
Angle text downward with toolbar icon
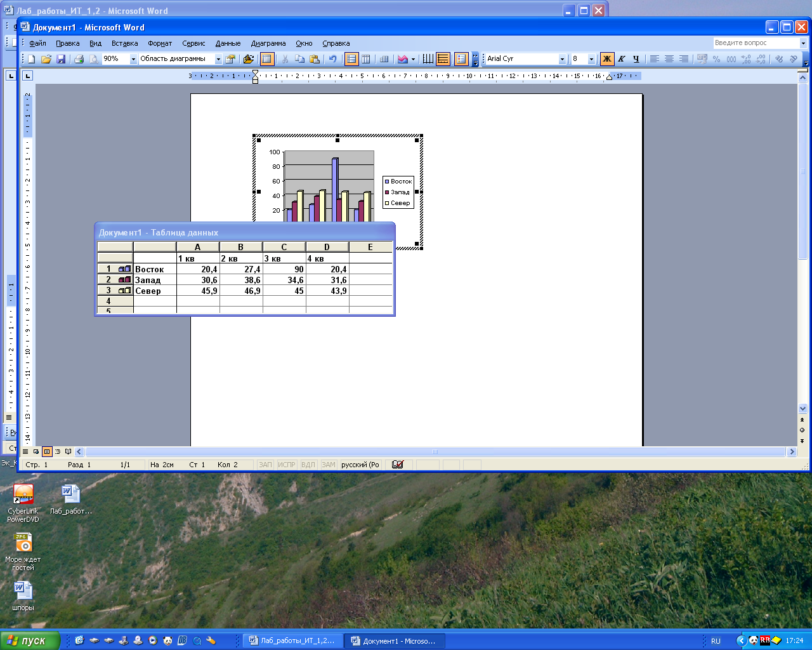click(779, 59)
